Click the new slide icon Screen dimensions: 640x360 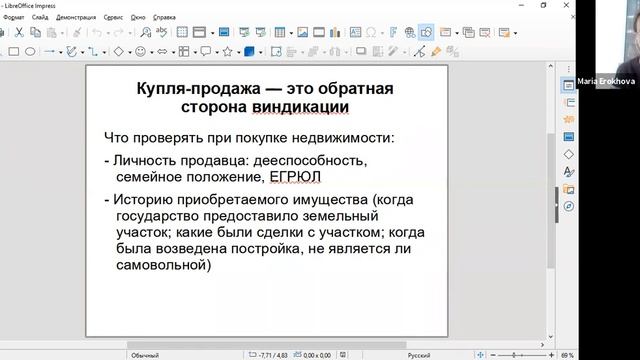pos(445,32)
